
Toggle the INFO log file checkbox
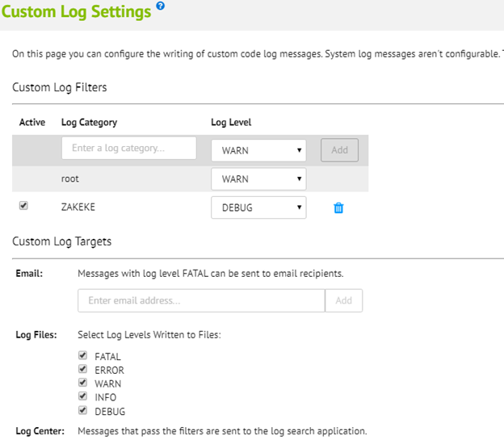click(x=82, y=396)
